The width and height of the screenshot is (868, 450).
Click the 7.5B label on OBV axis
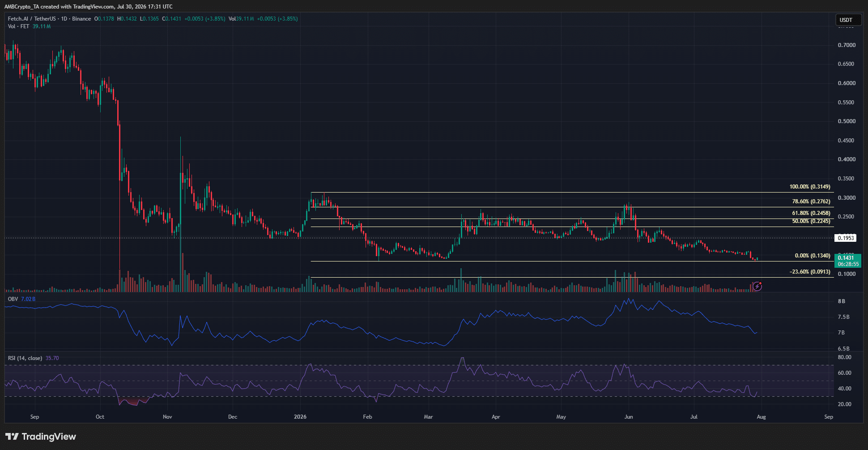844,317
